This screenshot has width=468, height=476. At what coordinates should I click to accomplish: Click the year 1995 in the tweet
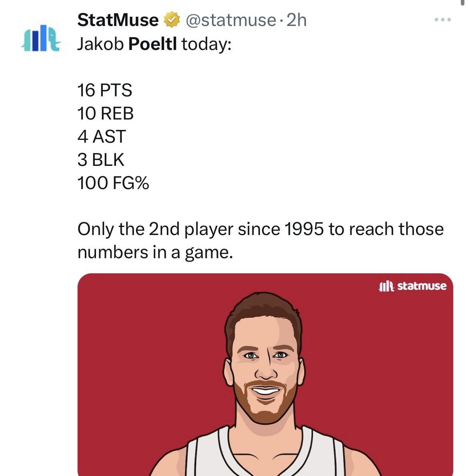304,229
